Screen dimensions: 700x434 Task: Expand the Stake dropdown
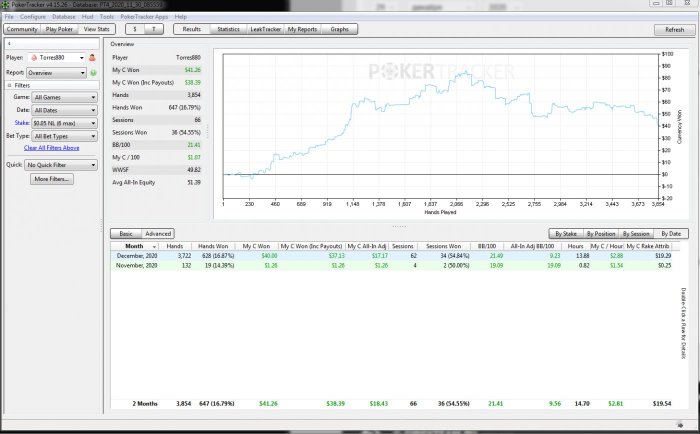(x=64, y=122)
